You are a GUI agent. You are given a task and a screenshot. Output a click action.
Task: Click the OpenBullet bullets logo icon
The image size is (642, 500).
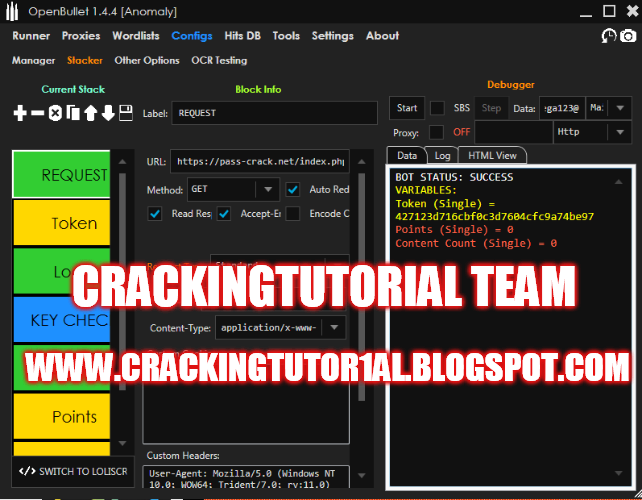[x=12, y=11]
